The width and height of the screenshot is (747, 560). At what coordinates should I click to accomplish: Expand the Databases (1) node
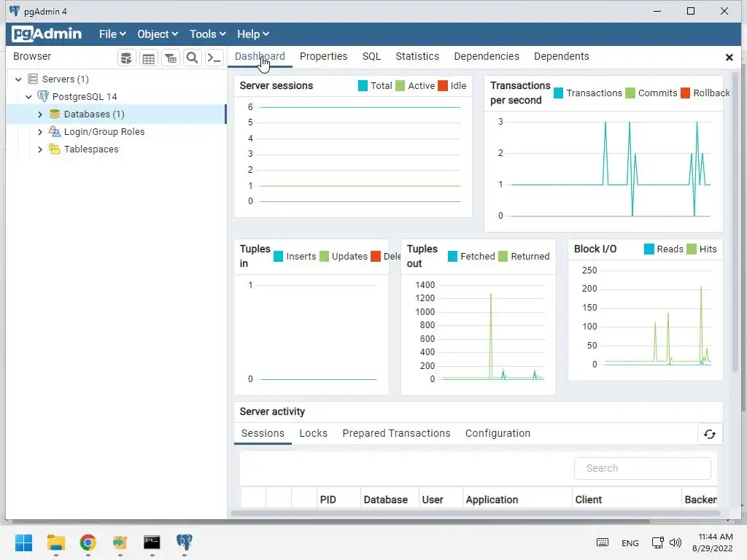40,114
